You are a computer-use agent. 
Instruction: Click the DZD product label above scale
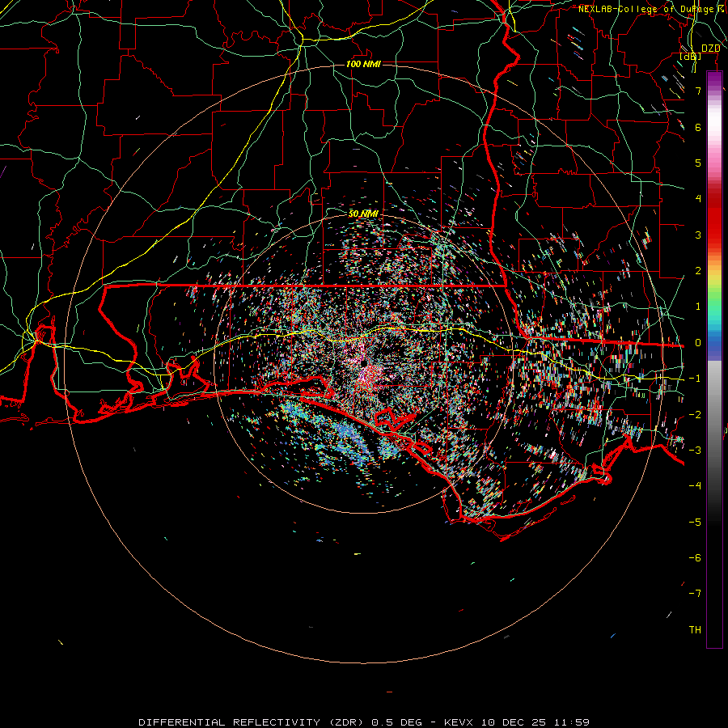pyautogui.click(x=710, y=49)
